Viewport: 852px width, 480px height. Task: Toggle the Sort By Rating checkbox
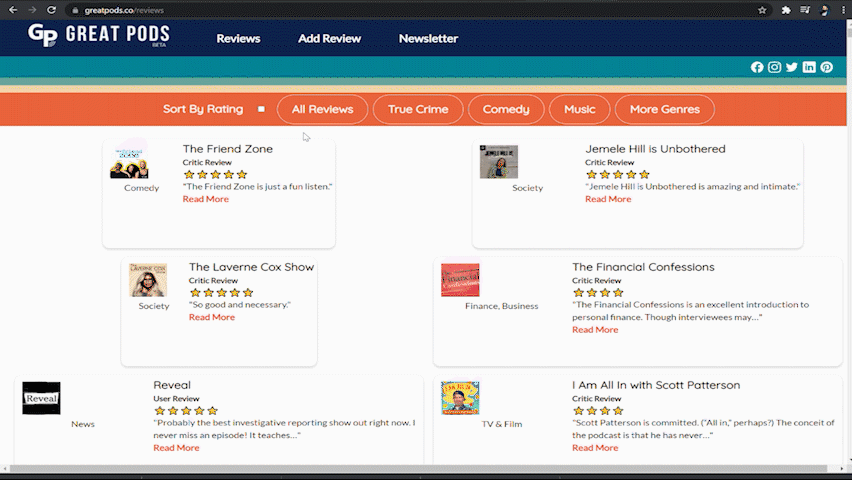[261, 109]
